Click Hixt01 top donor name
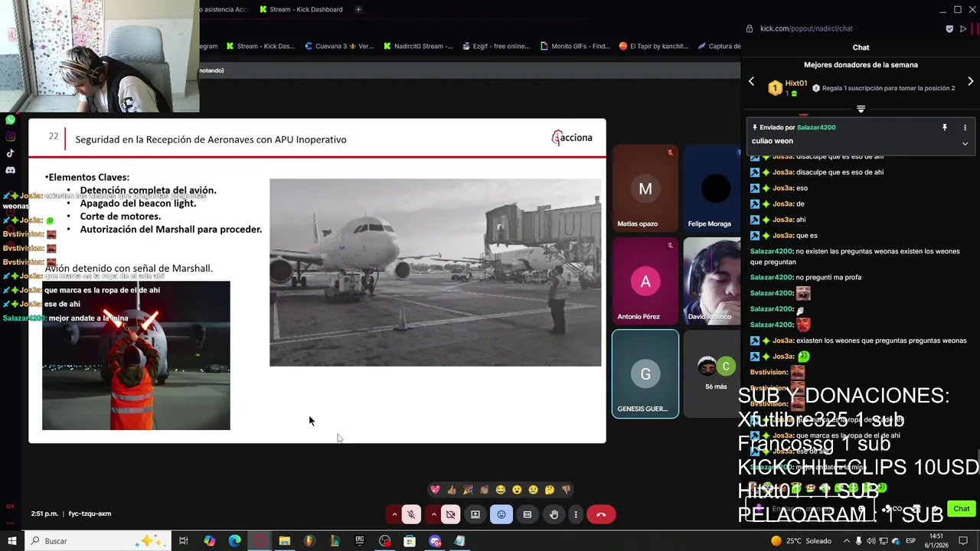The height and width of the screenshot is (551, 980). tap(796, 83)
